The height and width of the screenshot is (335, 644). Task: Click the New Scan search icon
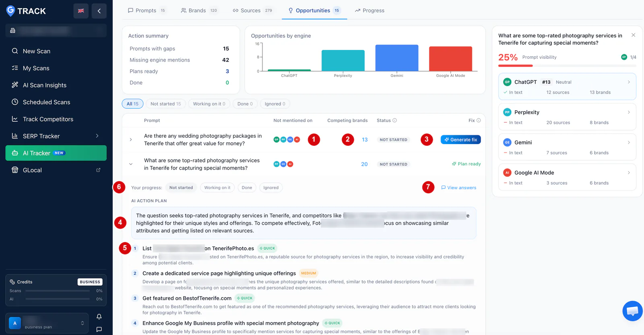(x=15, y=51)
